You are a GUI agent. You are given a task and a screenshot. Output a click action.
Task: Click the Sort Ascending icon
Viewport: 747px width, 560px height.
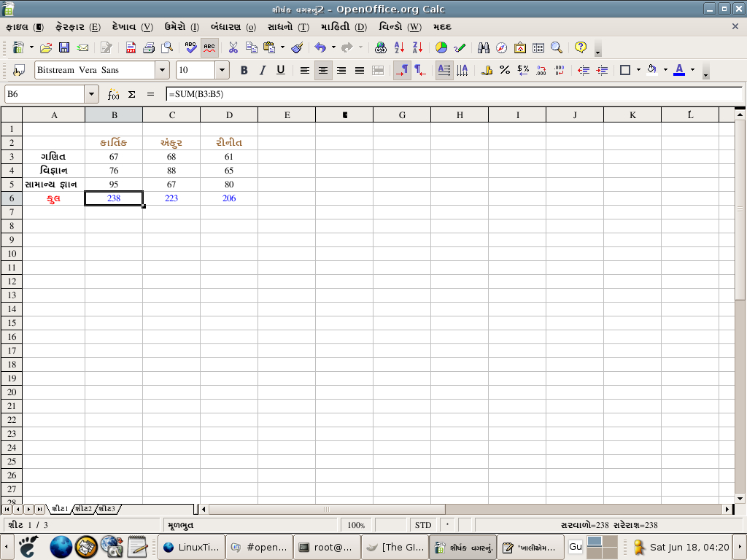399,48
